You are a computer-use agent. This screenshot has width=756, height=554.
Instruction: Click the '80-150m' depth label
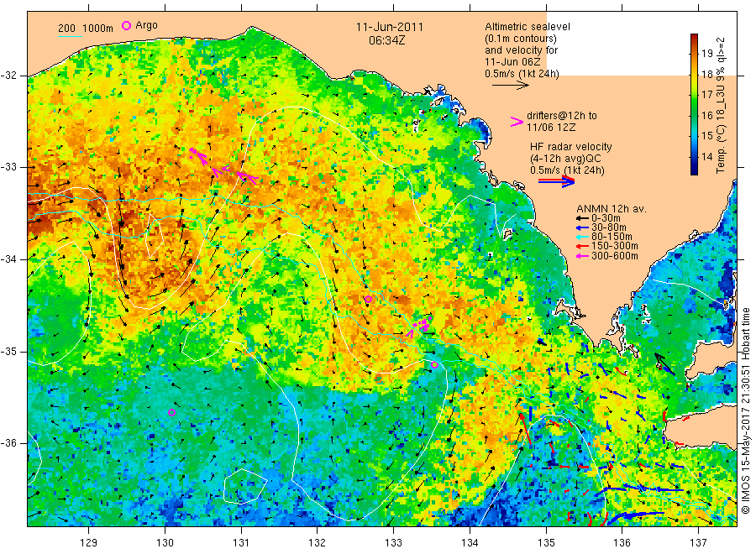point(612,237)
